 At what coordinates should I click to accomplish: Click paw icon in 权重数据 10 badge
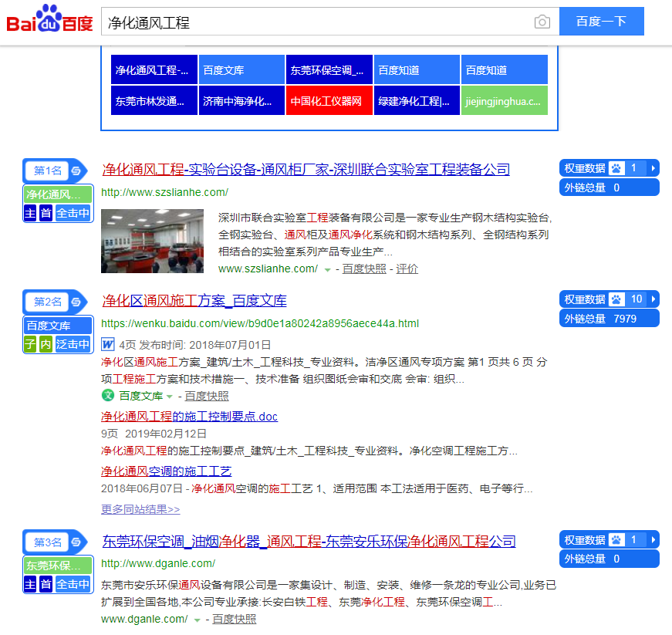(x=616, y=299)
